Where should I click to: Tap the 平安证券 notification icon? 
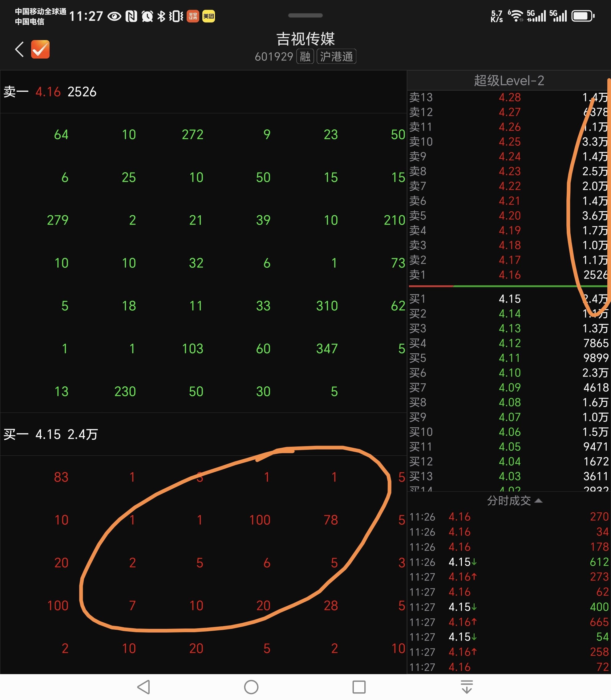(193, 16)
